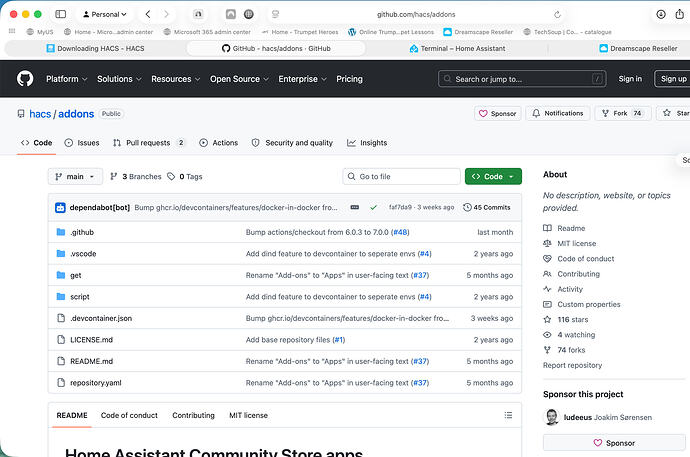Open pull request #48 link
The width and height of the screenshot is (690, 457).
coord(400,232)
